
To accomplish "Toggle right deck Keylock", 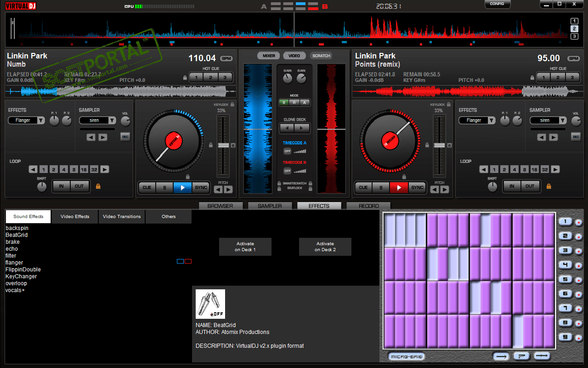I will click(x=449, y=105).
